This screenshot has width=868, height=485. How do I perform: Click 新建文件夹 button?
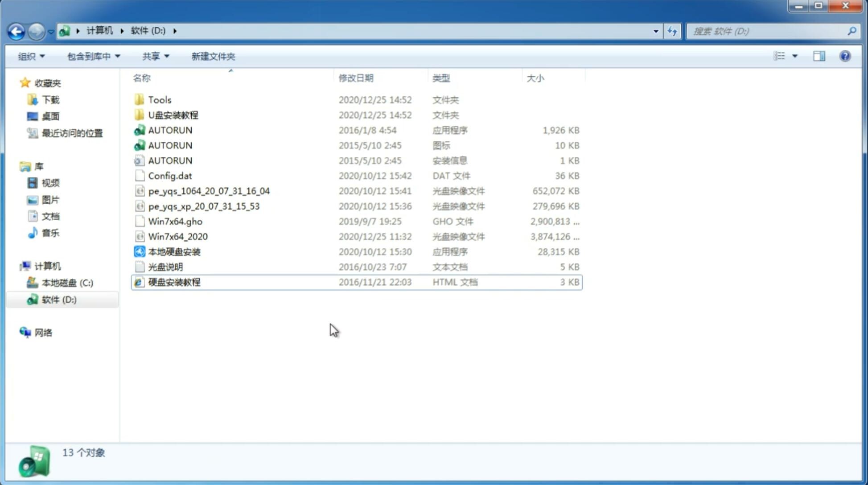point(214,56)
